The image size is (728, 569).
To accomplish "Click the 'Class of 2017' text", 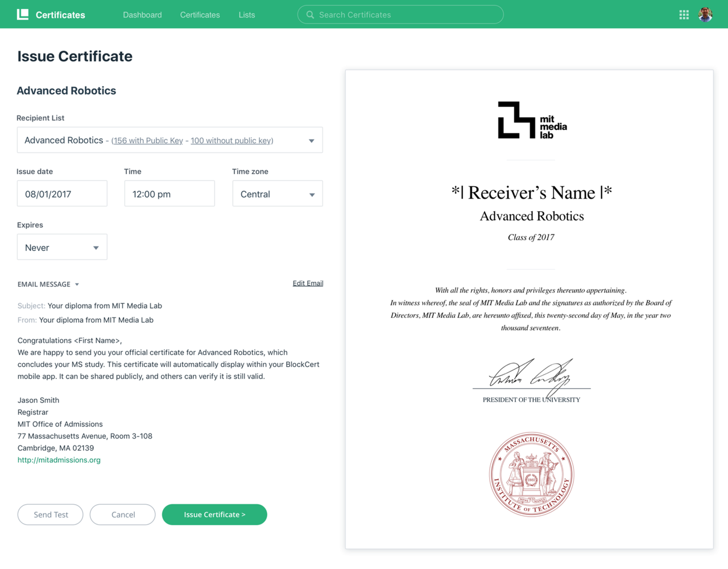I will [531, 237].
